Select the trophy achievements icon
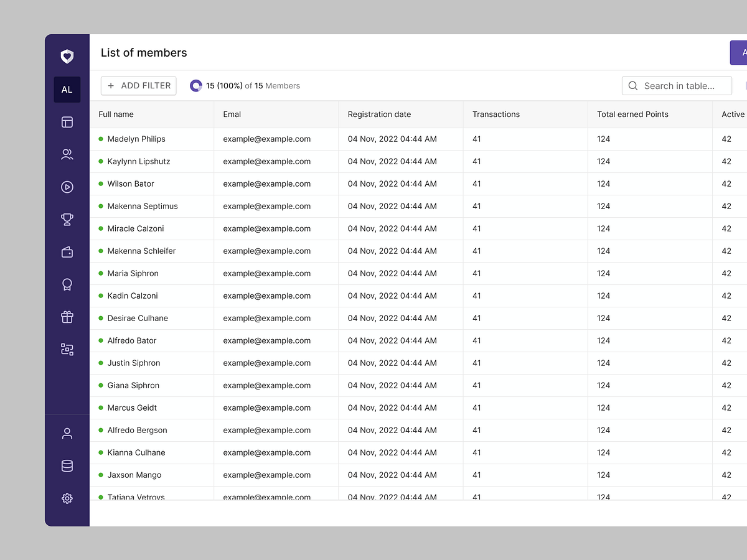 67,219
